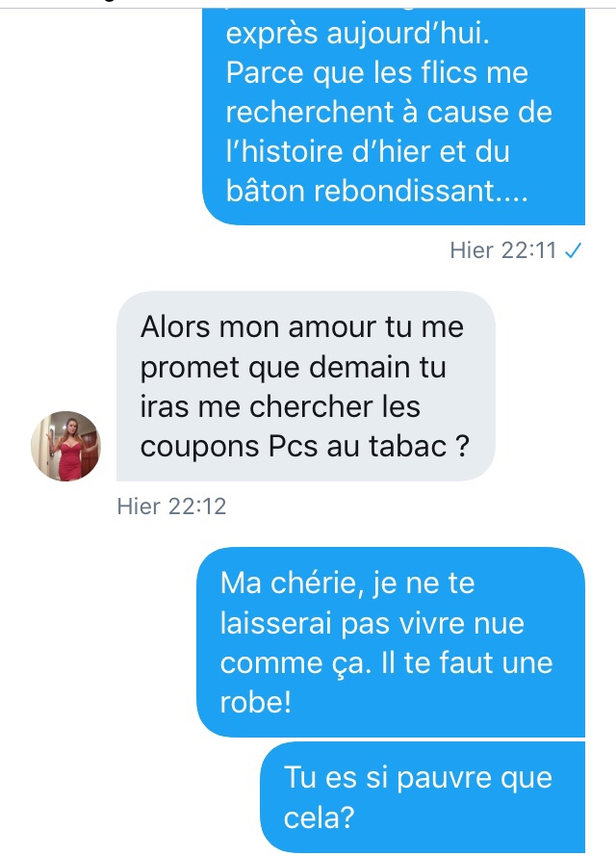
Task: Click the "exprès aujourd'hui." text line
Action: click(x=358, y=34)
